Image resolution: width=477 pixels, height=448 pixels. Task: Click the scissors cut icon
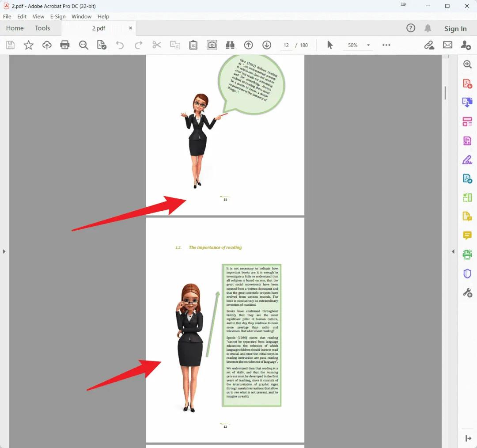[157, 45]
